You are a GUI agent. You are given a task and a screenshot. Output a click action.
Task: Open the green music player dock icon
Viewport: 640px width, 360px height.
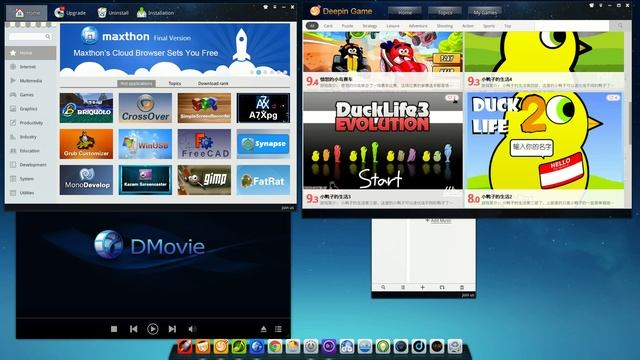239,347
